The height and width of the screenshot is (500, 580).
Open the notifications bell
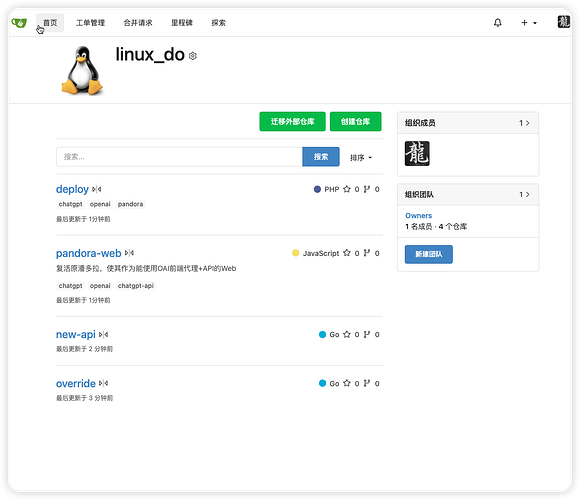click(498, 23)
